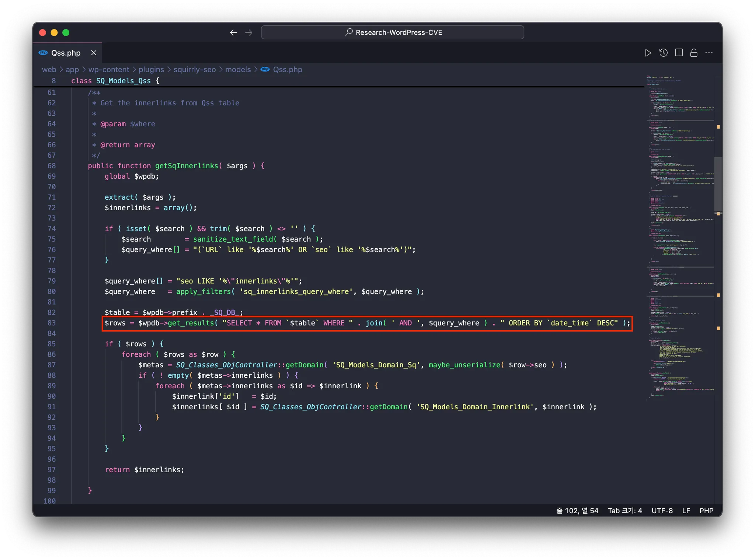Toggle the file lock icon
Viewport: 755px width, 560px height.
694,53
